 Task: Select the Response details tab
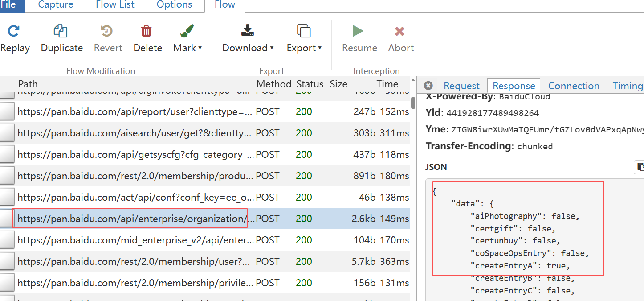(514, 86)
